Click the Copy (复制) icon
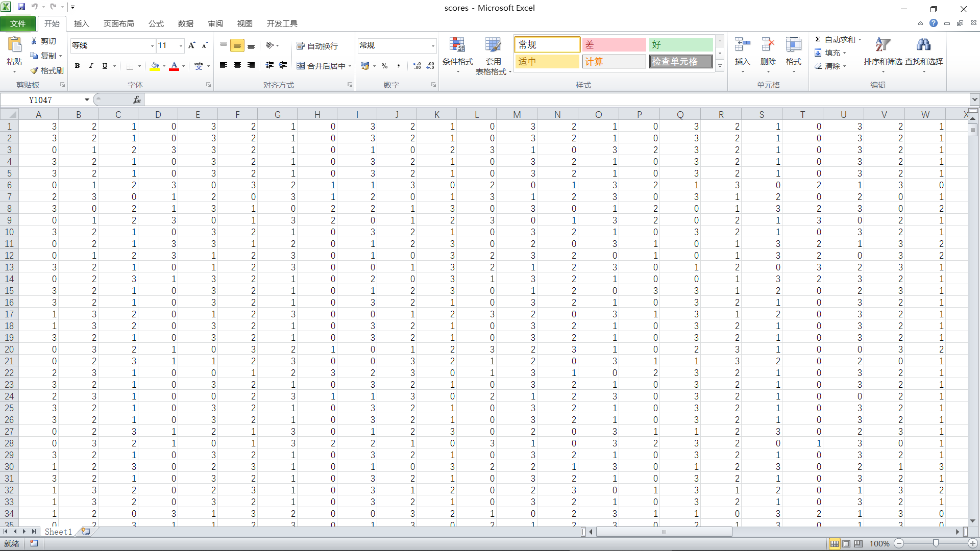Viewport: 980px width, 551px height. (x=34, y=56)
